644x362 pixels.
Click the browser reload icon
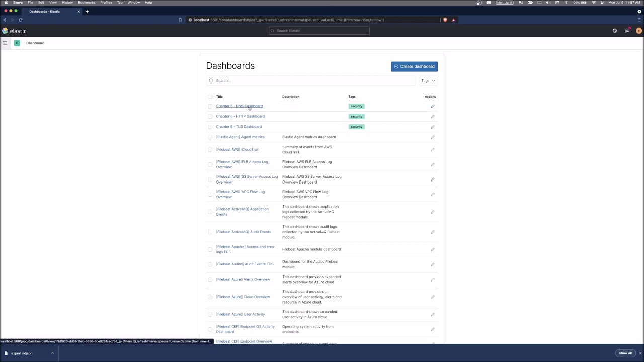[x=21, y=20]
